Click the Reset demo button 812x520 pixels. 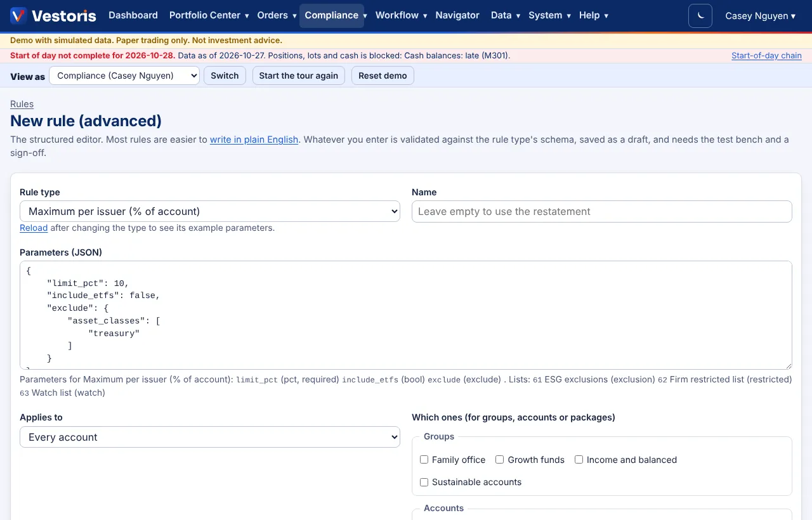383,75
